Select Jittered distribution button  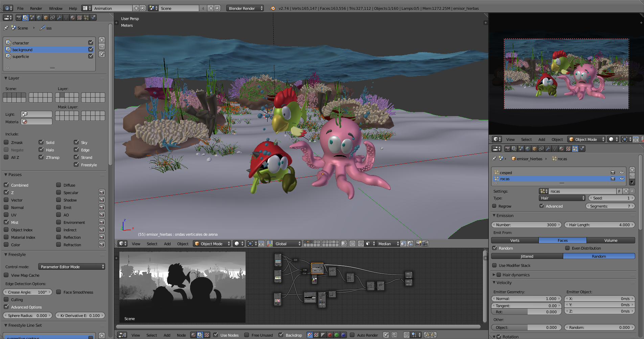527,256
